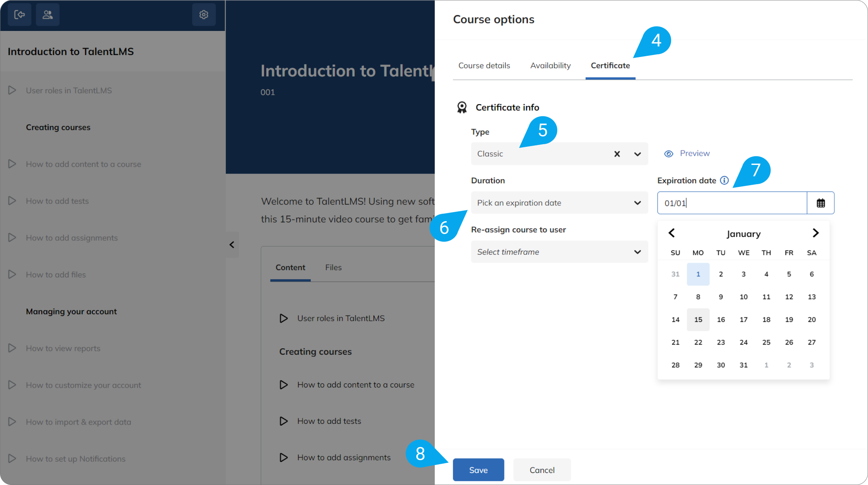The height and width of the screenshot is (485, 868).
Task: Click play icon of User roles in Content tab
Action: pyautogui.click(x=284, y=318)
